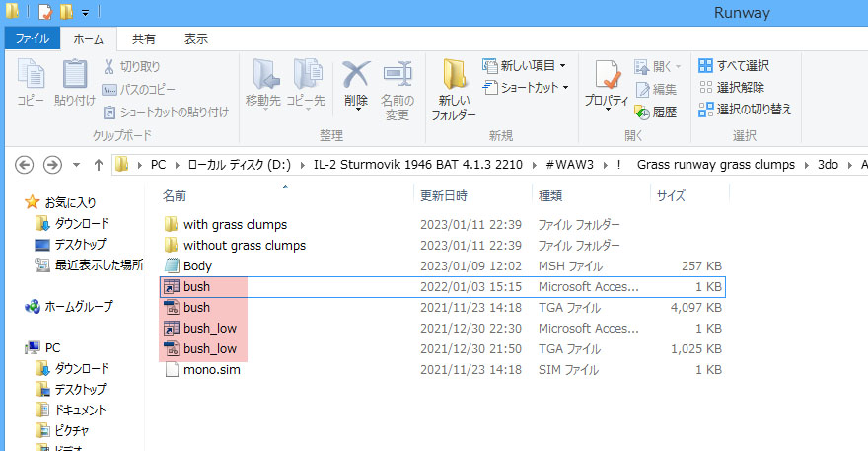The image size is (868, 451).
Task: Click Select all (すべて選択)
Action: (x=734, y=66)
